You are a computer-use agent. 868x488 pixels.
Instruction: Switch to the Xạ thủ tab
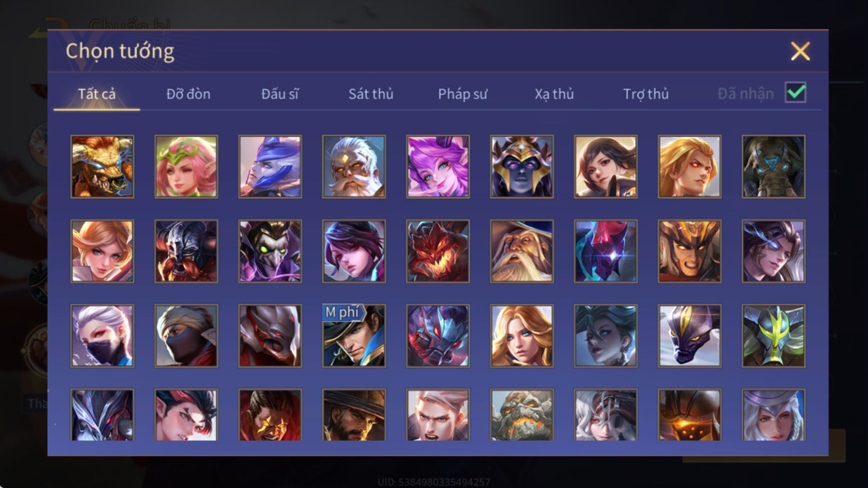click(554, 94)
